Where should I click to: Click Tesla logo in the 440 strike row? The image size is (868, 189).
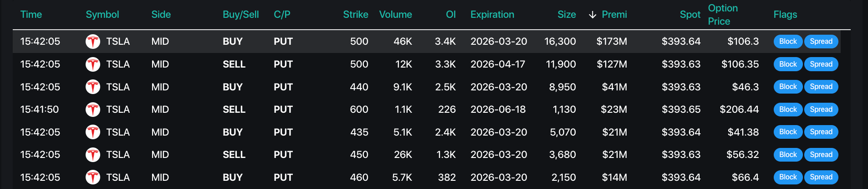point(93,87)
